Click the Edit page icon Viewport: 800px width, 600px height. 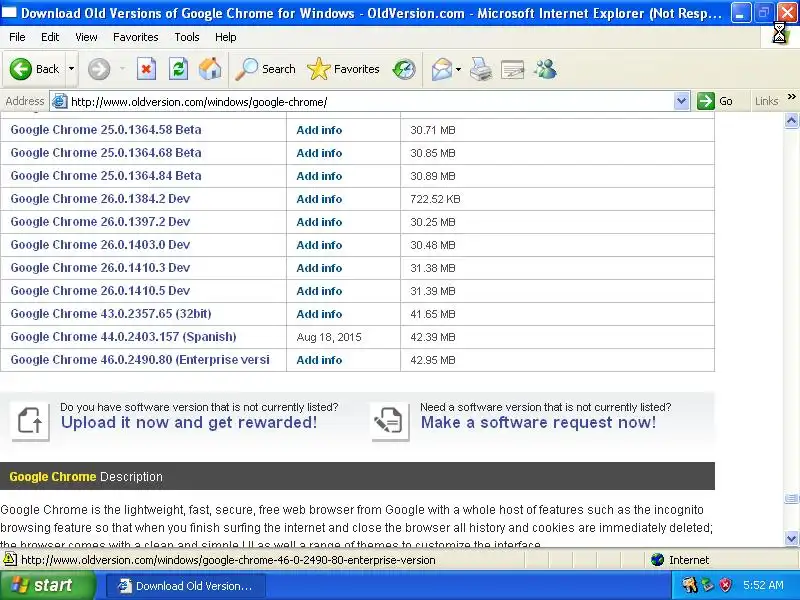[513, 69]
